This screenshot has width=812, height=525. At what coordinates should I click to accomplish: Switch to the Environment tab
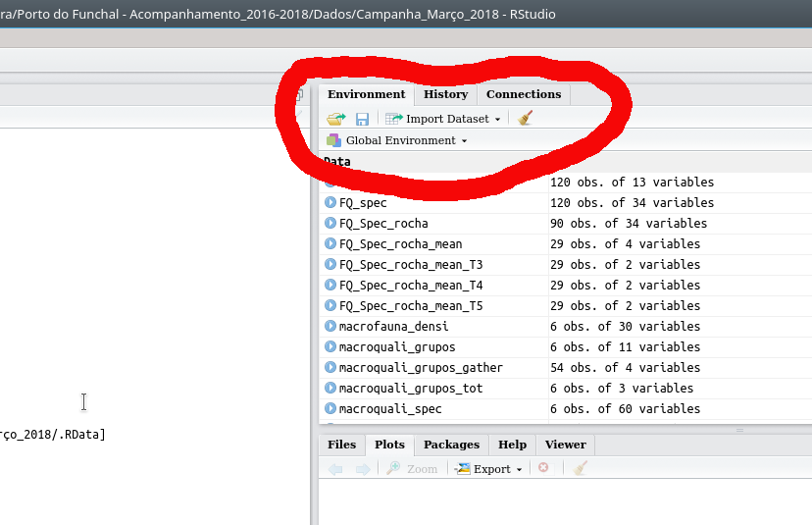click(x=366, y=94)
